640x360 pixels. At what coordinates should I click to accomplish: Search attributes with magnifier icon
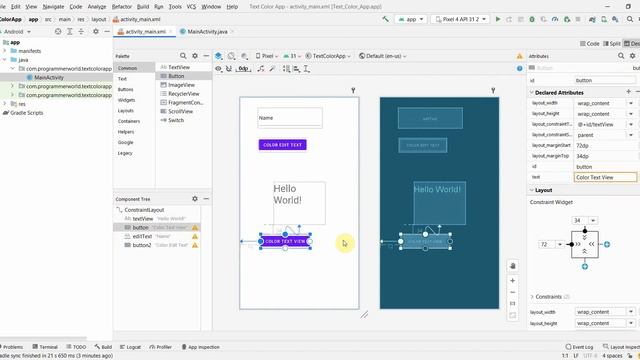click(x=621, y=56)
